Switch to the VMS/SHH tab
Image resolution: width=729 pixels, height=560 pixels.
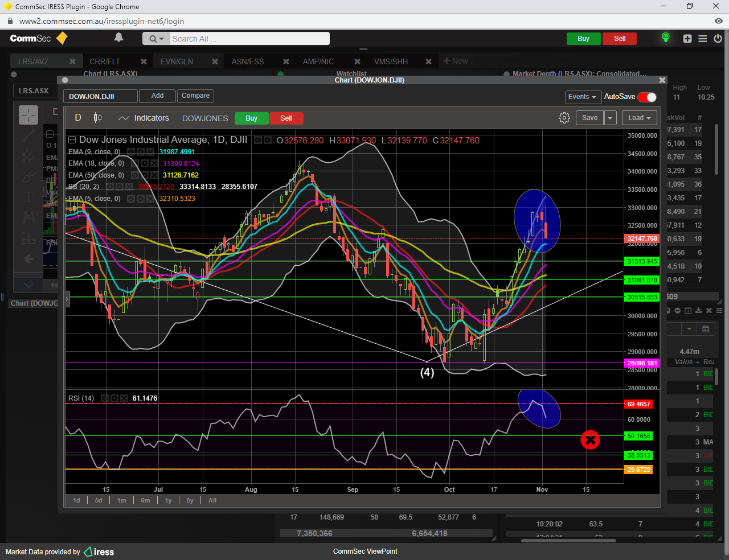tap(391, 61)
